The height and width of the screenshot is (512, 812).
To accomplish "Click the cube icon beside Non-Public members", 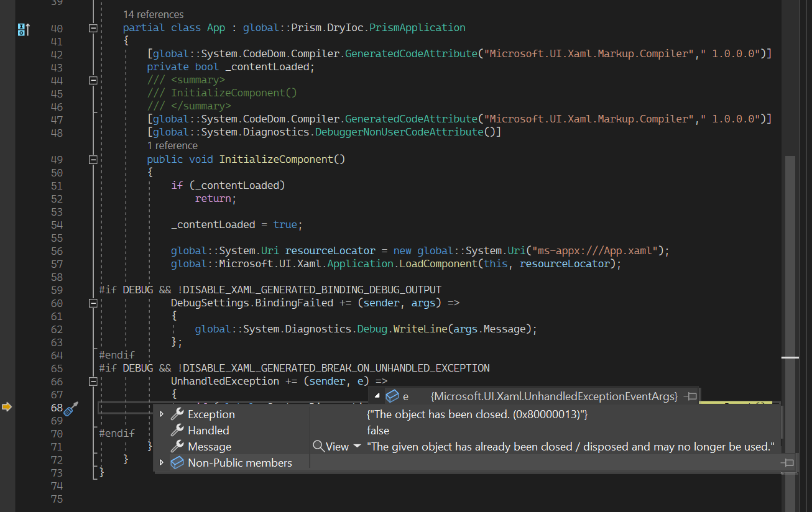I will pos(177,463).
